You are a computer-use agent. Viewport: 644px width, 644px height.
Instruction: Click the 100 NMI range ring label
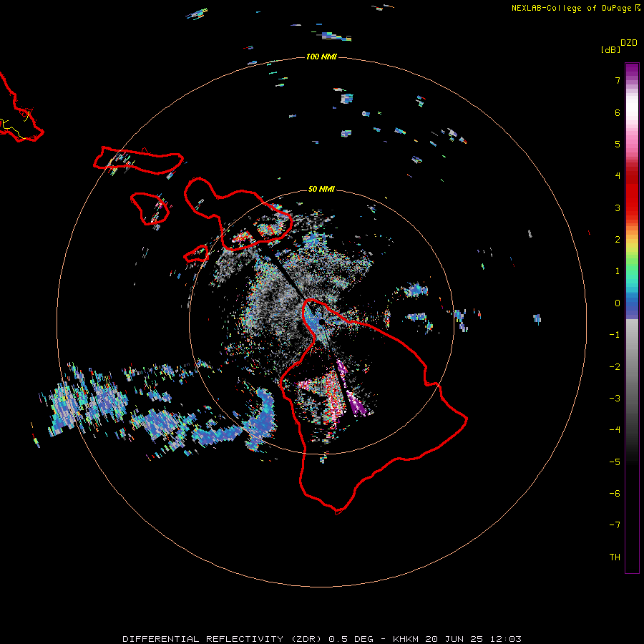321,57
